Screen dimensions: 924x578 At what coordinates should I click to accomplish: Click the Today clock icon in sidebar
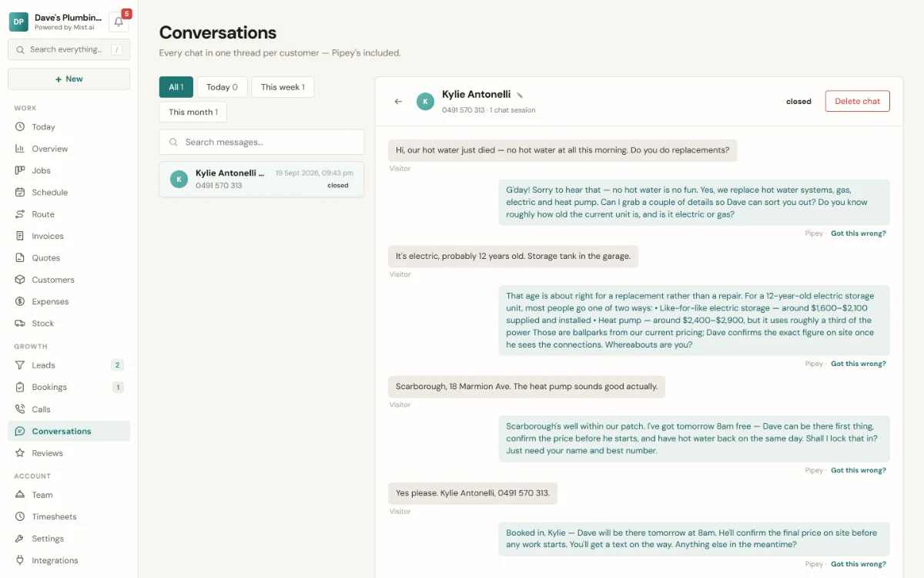pos(20,127)
